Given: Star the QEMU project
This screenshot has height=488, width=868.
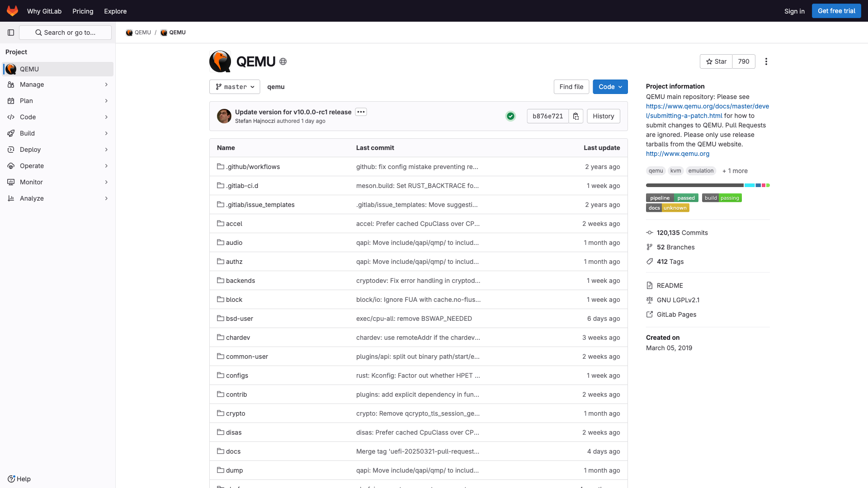Looking at the screenshot, I should (x=716, y=61).
